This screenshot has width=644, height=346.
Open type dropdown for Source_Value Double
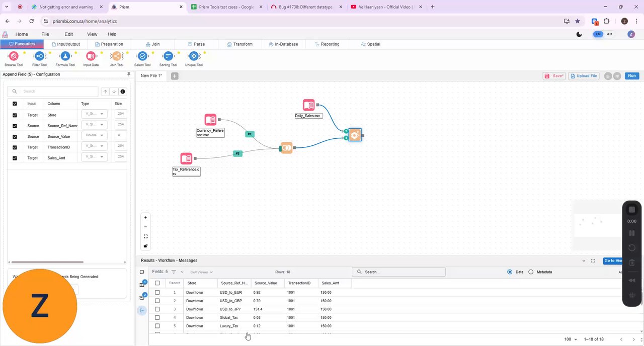pyautogui.click(x=94, y=135)
